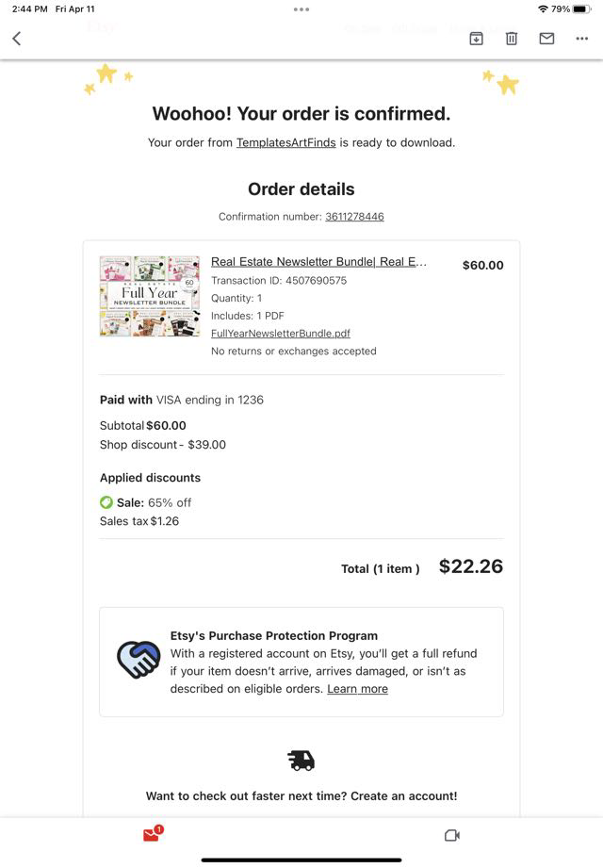Open confirmation number 3611278446 link

[x=354, y=217]
